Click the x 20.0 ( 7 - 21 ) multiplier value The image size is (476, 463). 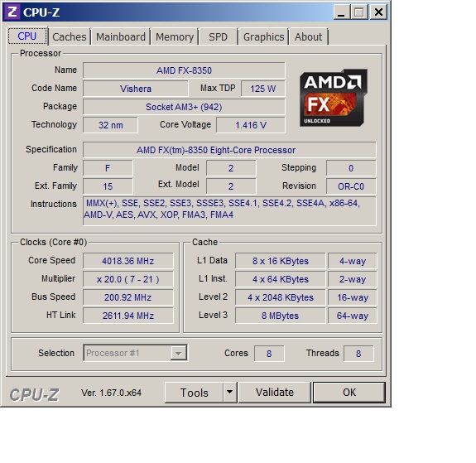pos(128,279)
